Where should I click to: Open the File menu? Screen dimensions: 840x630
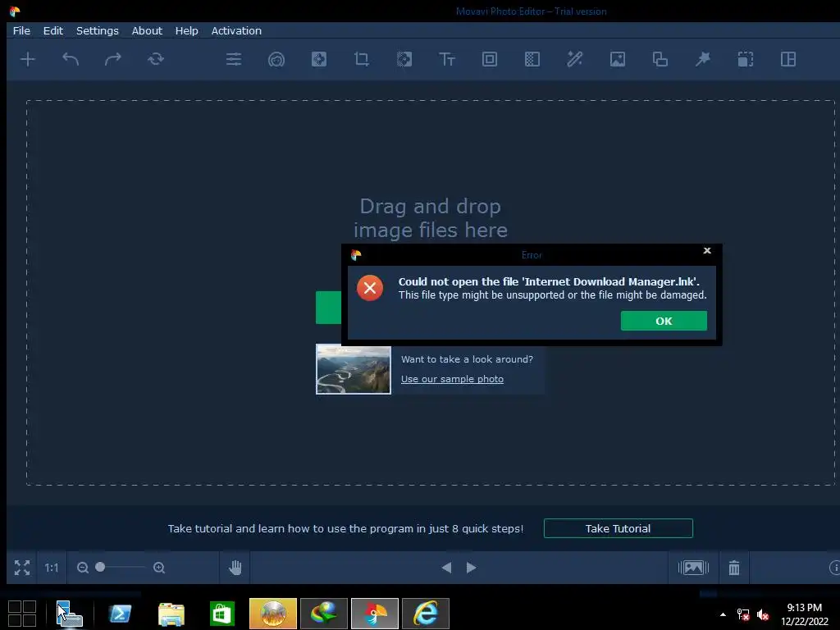coord(21,30)
